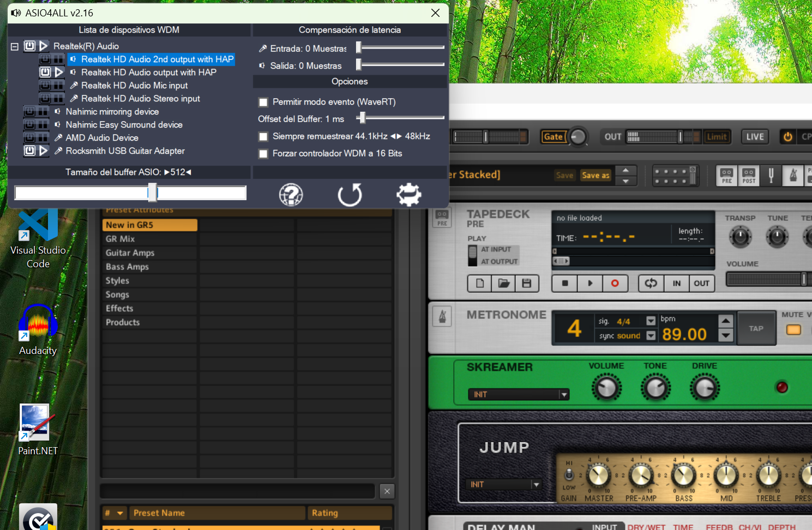Image resolution: width=812 pixels, height=530 pixels.
Task: Clear the preset search with X button
Action: [x=387, y=491]
